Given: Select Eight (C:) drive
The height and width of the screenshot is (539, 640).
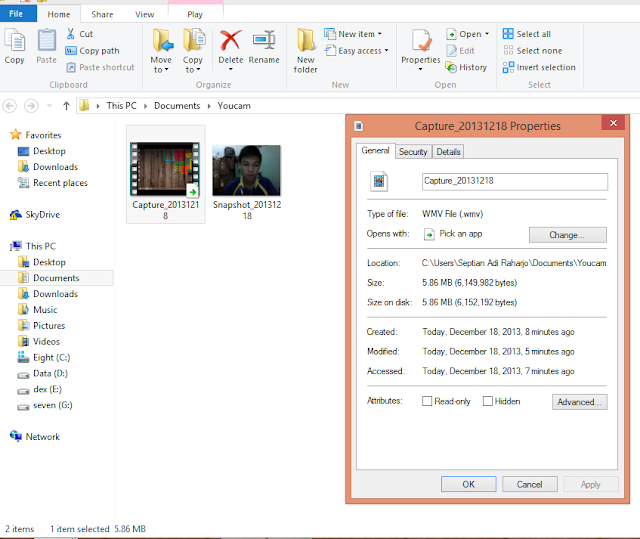Looking at the screenshot, I should coord(44,357).
